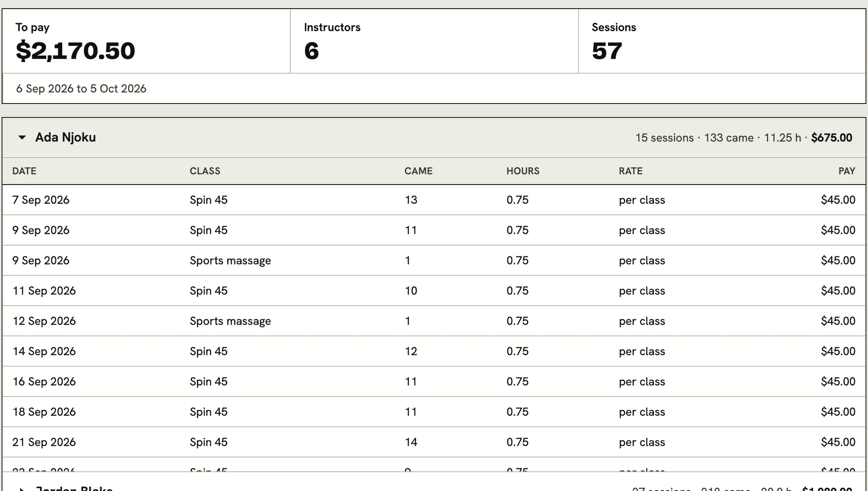Click per class rate in the 18 Sep row
Screen dimensions: 868x491
click(642, 412)
